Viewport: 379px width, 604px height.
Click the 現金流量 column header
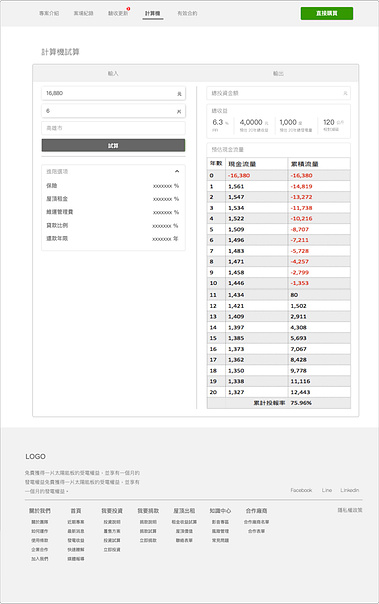(x=242, y=164)
